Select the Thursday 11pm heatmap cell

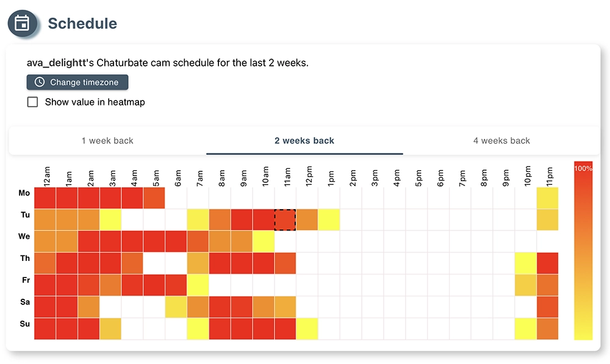pyautogui.click(x=547, y=263)
